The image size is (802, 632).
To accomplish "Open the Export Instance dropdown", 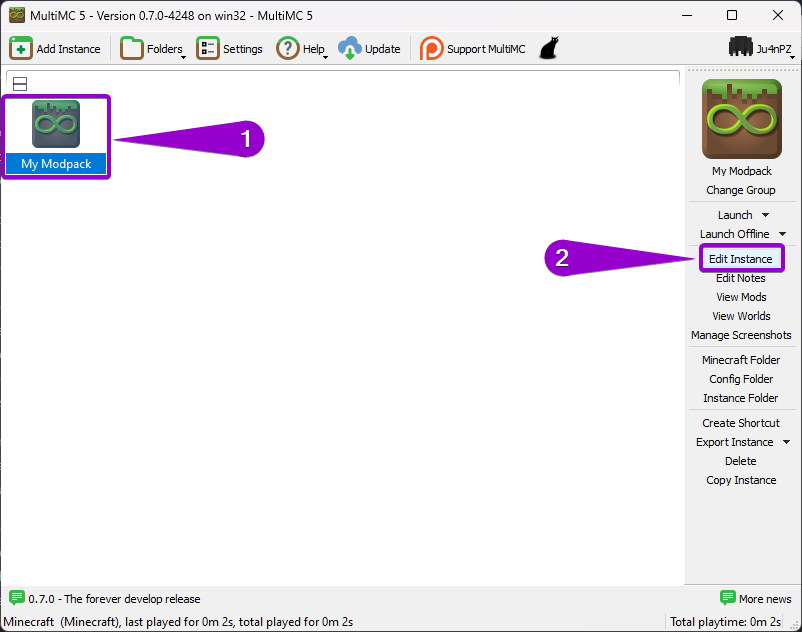I will click(786, 441).
